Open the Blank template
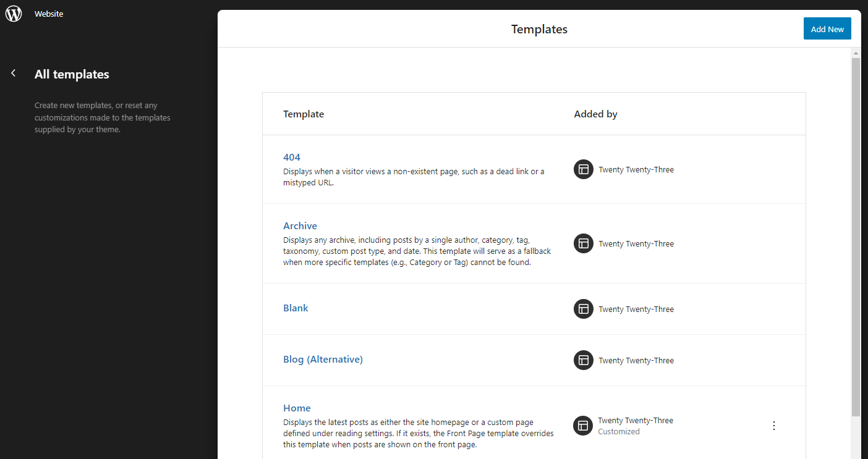868x459 pixels. [x=296, y=308]
